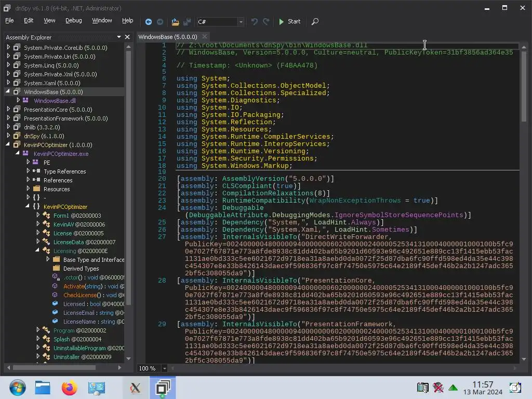This screenshot has height=399, width=532.
Task: Collapse the WindowsBase (5.0.0.0) assembly node
Action: [8, 91]
